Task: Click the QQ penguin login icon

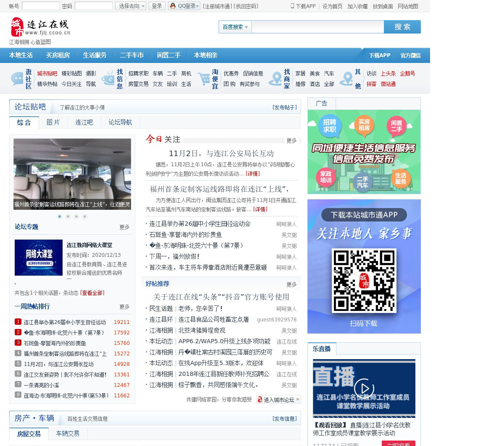Action: tap(173, 6)
